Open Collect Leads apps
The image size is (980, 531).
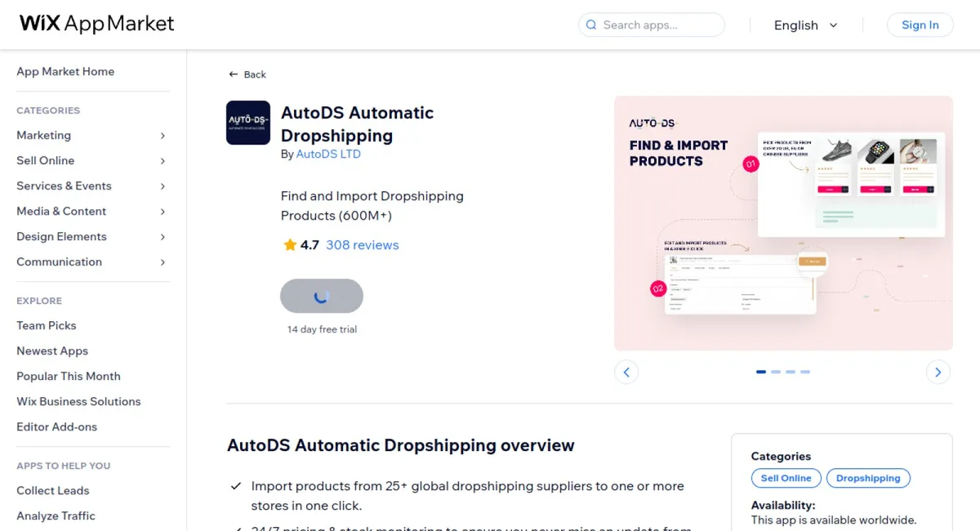[x=53, y=490]
